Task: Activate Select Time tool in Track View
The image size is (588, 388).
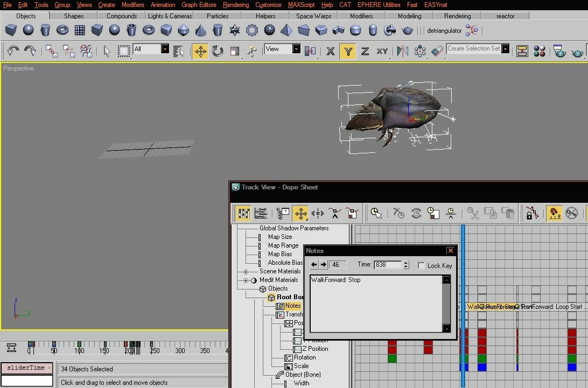Action: [x=376, y=213]
